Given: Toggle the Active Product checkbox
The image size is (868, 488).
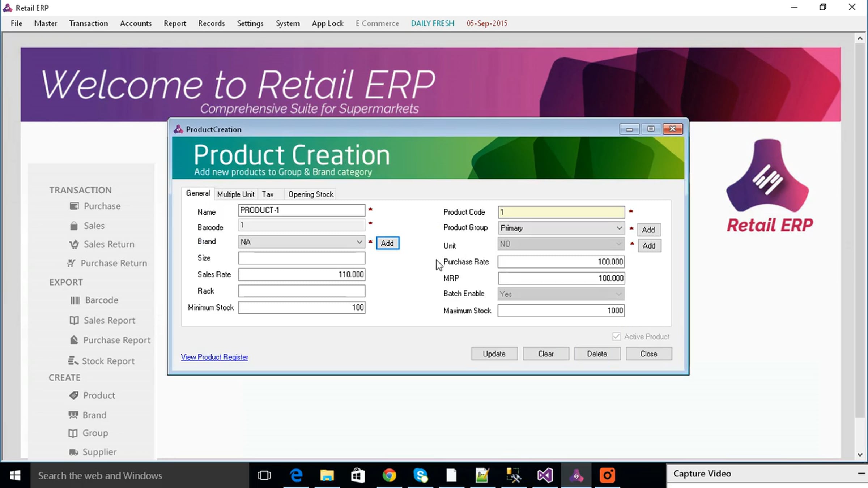Looking at the screenshot, I should [617, 337].
